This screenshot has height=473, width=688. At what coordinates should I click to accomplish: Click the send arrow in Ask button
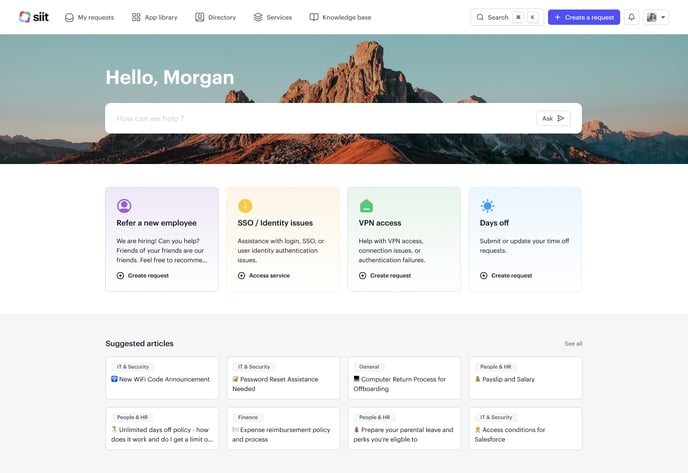click(x=561, y=118)
